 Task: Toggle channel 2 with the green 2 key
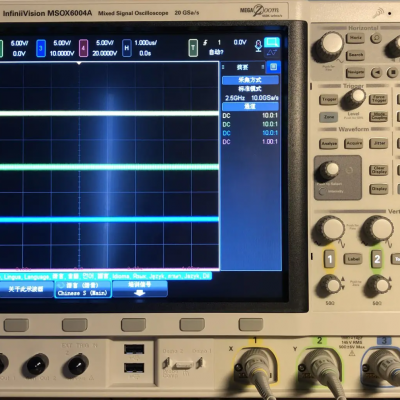377,259
